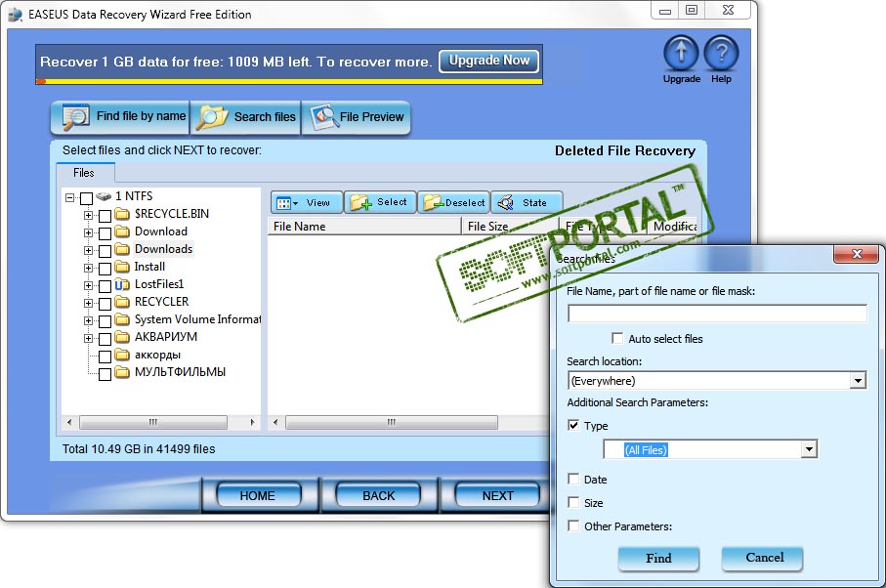886x588 pixels.
Task: Uncheck the Type search parameter
Action: (573, 425)
